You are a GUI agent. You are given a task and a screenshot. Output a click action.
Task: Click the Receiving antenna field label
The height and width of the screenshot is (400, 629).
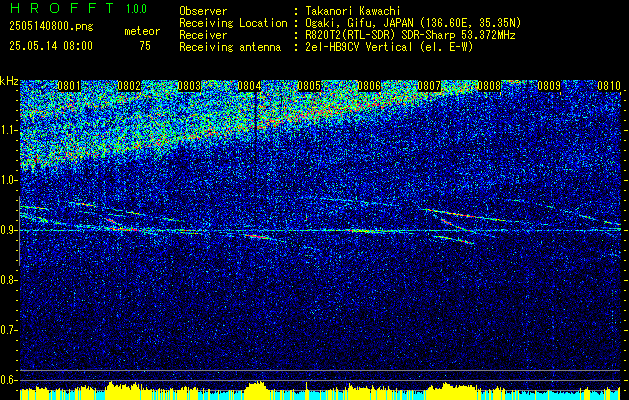(x=230, y=47)
